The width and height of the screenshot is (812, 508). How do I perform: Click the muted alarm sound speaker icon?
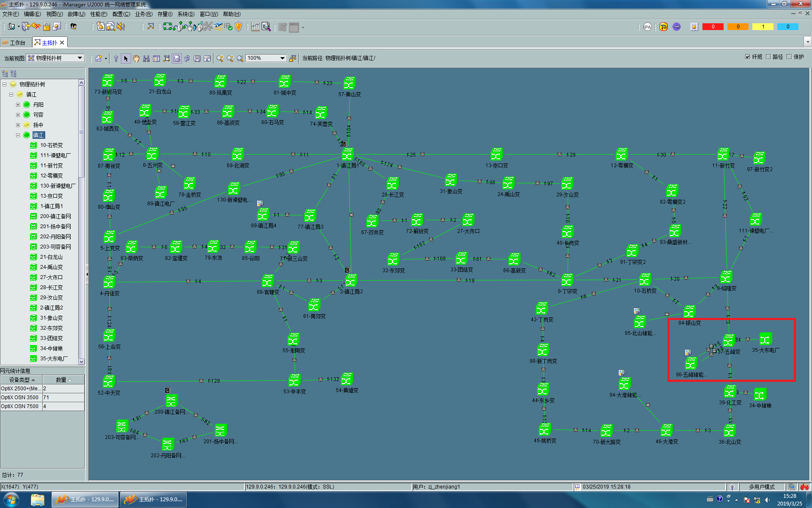tap(121, 27)
